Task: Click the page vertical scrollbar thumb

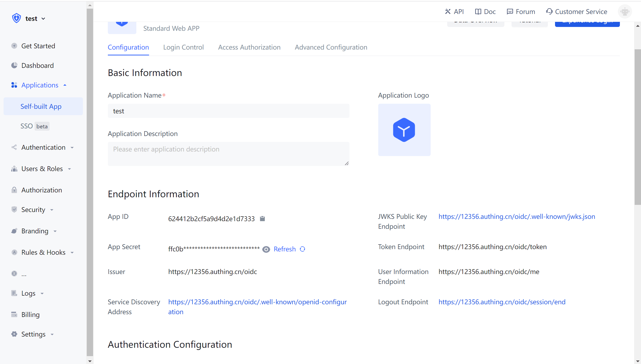Action: click(637, 127)
